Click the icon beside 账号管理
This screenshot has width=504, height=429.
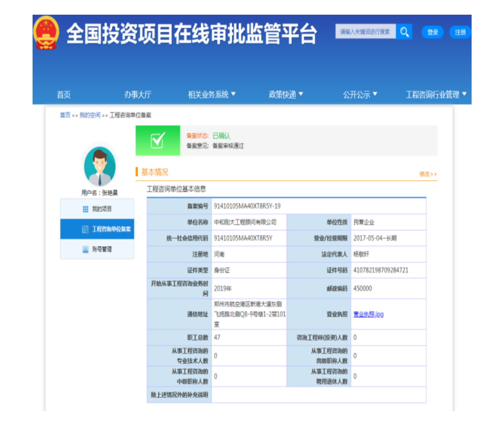click(85, 249)
